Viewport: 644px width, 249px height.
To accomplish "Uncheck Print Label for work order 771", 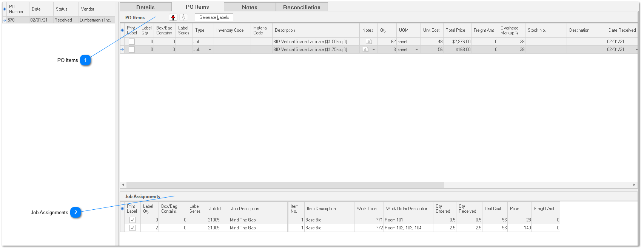I will click(132, 220).
